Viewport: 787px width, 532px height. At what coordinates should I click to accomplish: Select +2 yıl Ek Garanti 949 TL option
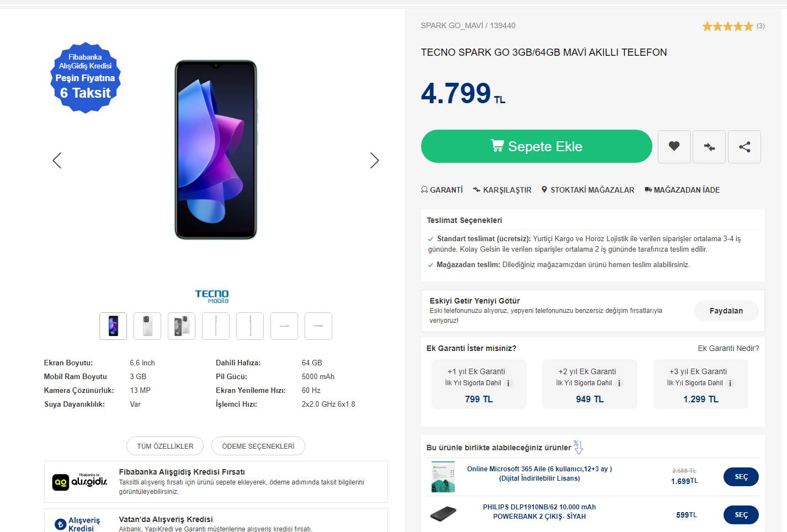(x=589, y=384)
